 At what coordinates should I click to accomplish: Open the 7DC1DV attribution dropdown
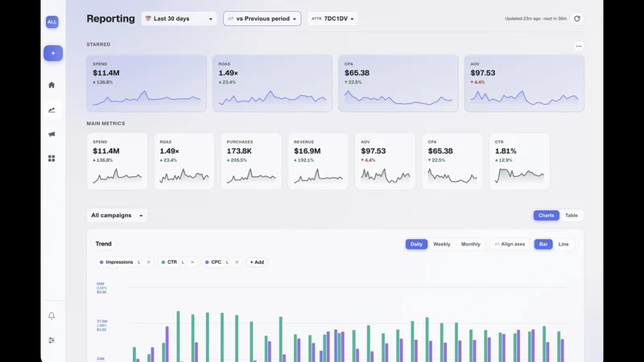tap(332, 19)
